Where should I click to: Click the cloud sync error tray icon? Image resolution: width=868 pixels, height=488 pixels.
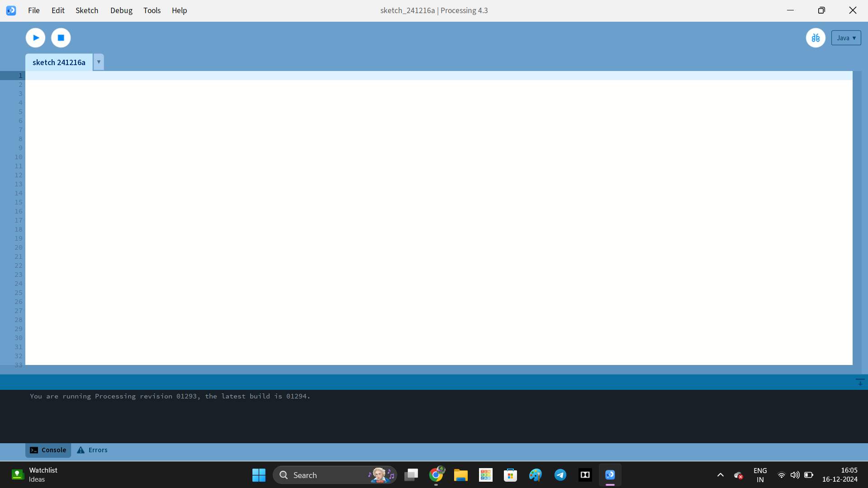click(x=739, y=475)
